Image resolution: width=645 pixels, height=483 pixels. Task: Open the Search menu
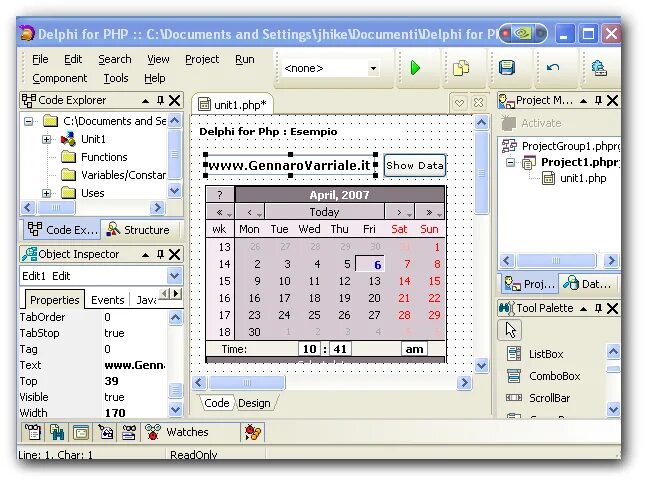(x=115, y=59)
